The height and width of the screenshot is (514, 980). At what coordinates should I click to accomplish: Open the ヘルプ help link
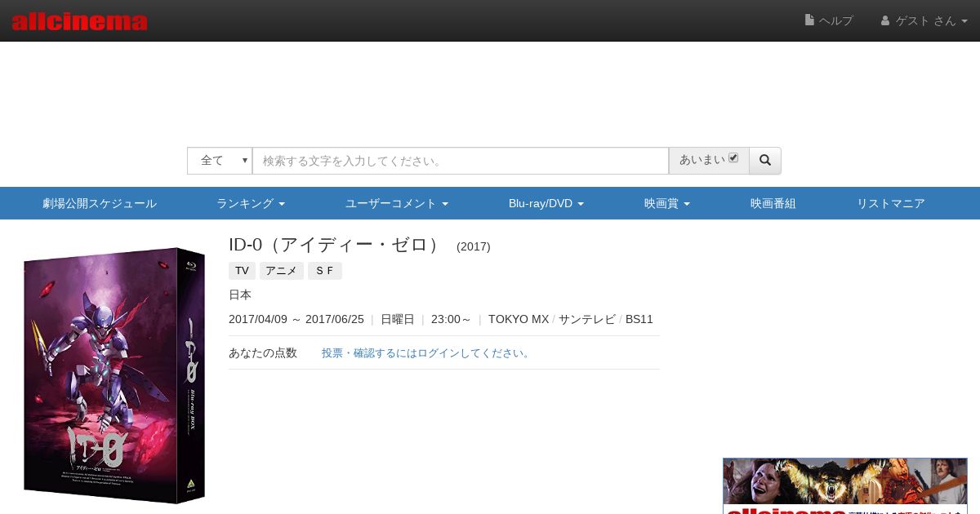(x=829, y=20)
